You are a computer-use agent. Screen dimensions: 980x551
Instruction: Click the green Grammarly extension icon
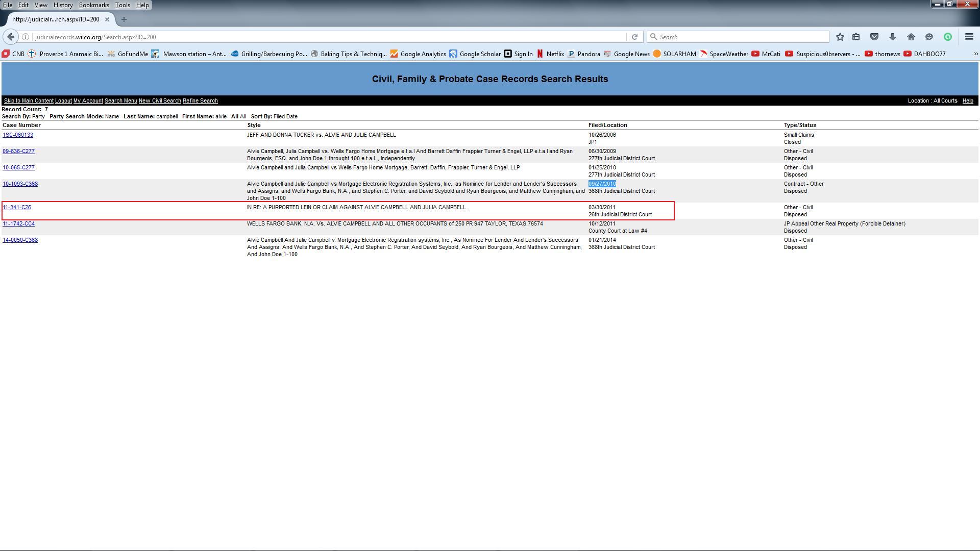pyautogui.click(x=948, y=37)
